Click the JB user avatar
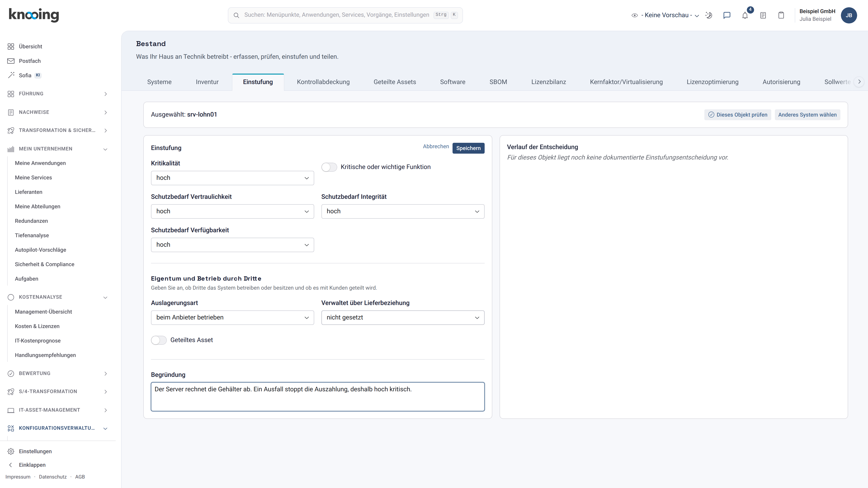 pyautogui.click(x=849, y=15)
